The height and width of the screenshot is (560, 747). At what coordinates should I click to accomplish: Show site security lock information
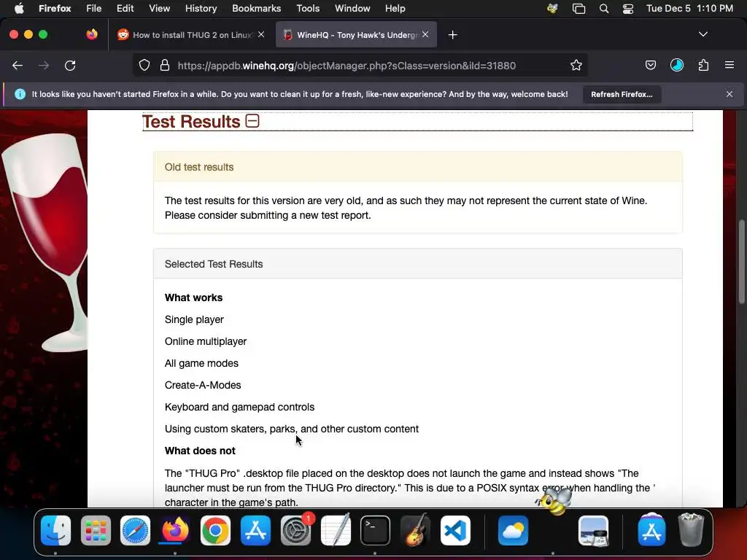[165, 65]
